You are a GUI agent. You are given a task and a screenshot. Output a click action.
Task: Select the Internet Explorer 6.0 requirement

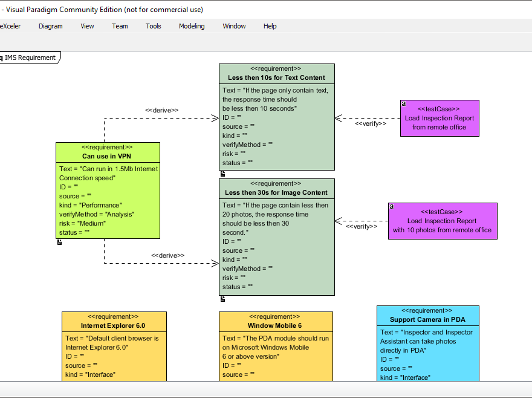(x=114, y=345)
